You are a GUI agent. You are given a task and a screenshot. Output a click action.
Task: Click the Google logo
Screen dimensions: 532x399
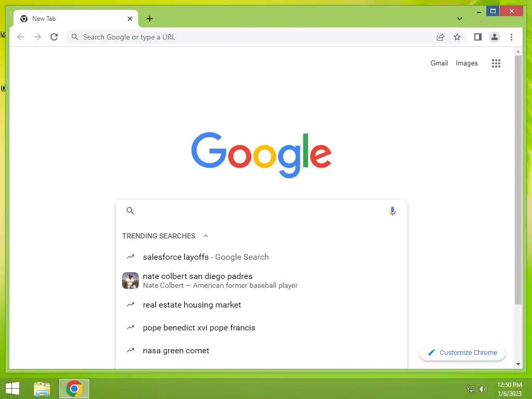pyautogui.click(x=261, y=155)
